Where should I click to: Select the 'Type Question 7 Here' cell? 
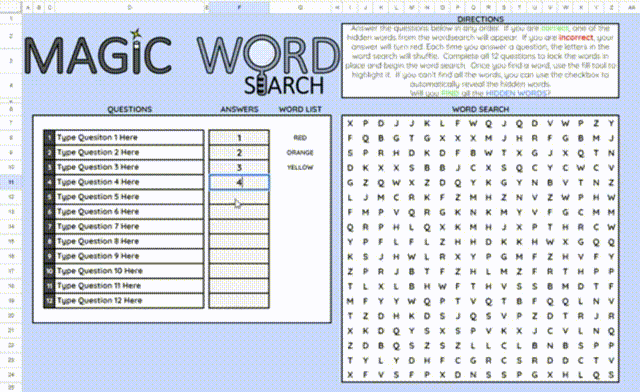[129, 227]
